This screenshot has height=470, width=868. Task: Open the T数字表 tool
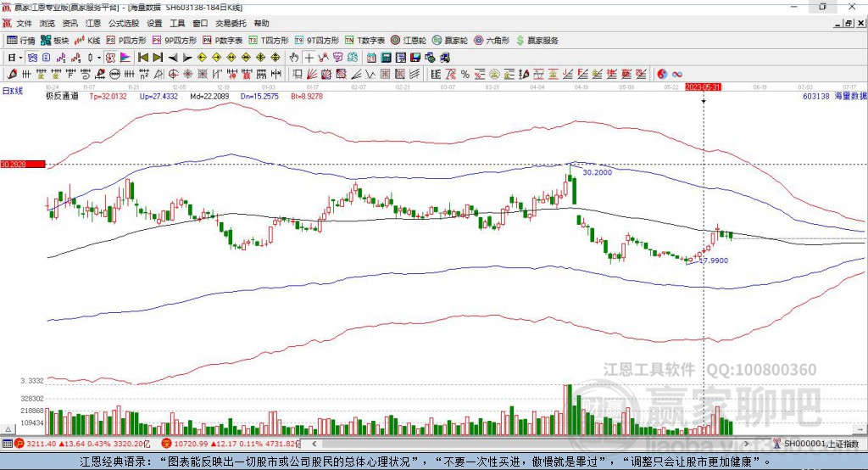(x=364, y=41)
